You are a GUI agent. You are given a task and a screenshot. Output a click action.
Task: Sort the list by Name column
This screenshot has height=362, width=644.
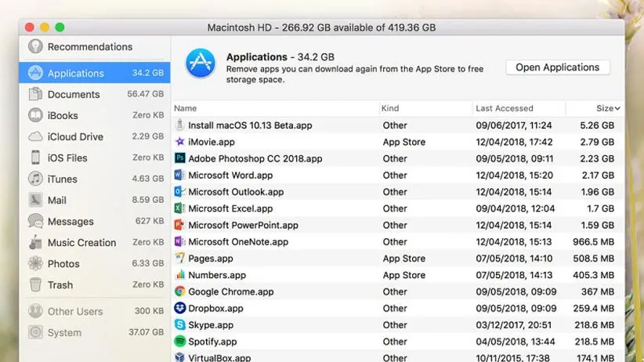pyautogui.click(x=185, y=108)
